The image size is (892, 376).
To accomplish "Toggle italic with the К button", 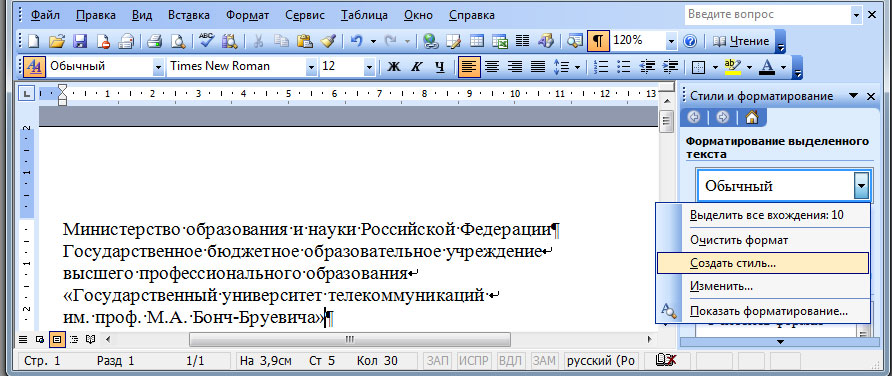I will click(x=416, y=67).
